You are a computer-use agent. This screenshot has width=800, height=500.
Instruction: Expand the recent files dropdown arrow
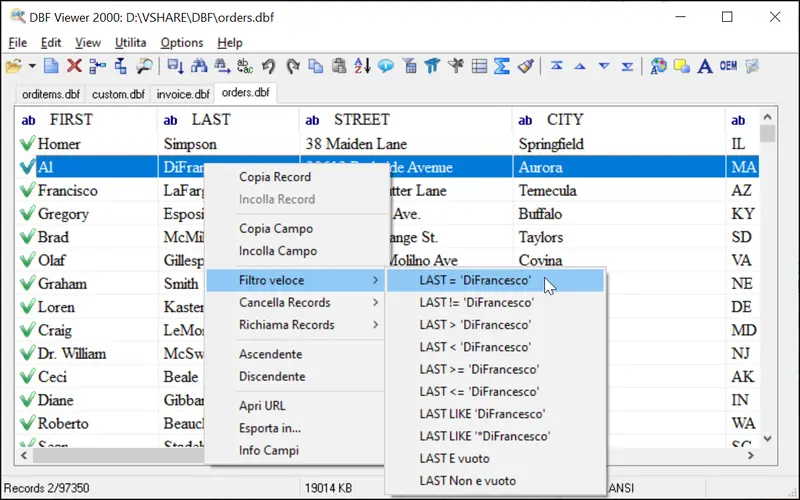pyautogui.click(x=32, y=66)
